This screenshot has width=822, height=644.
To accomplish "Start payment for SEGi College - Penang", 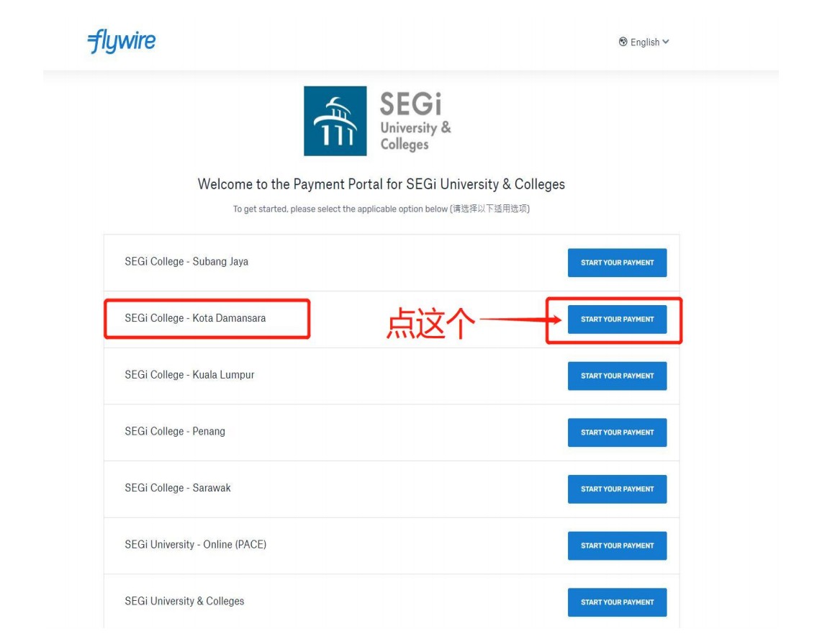I will (617, 432).
